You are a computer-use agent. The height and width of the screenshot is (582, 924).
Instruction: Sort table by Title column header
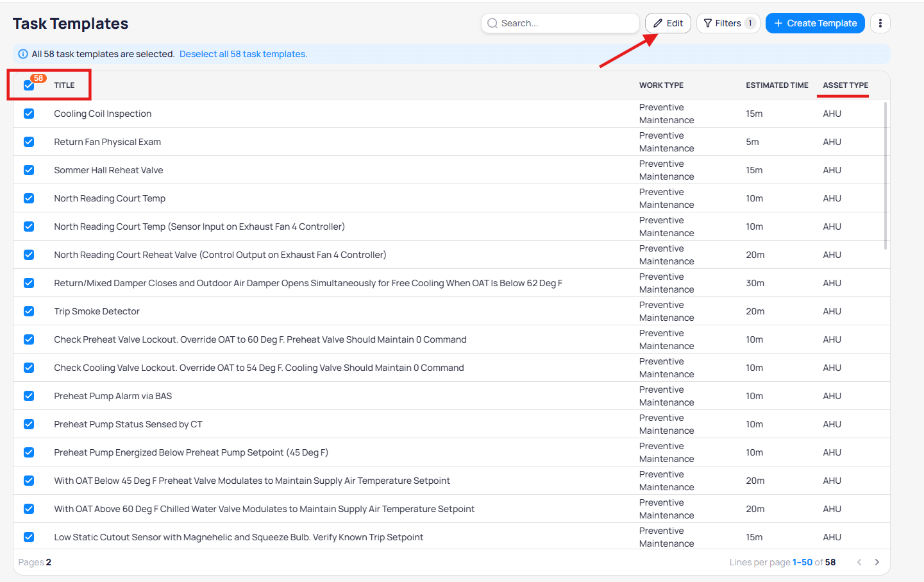(64, 85)
